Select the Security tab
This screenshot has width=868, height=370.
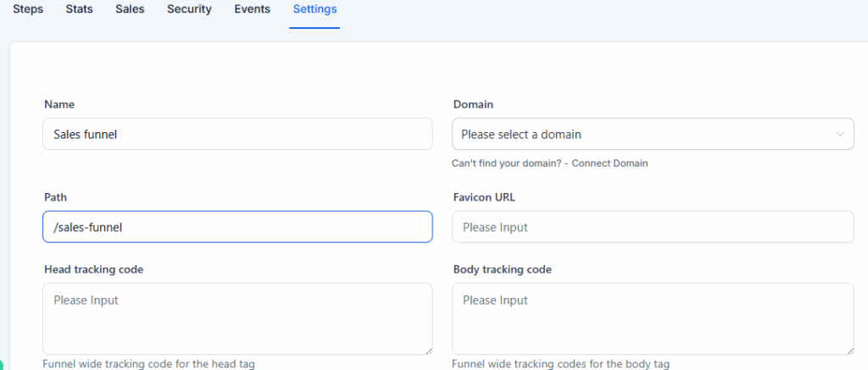[x=189, y=9]
